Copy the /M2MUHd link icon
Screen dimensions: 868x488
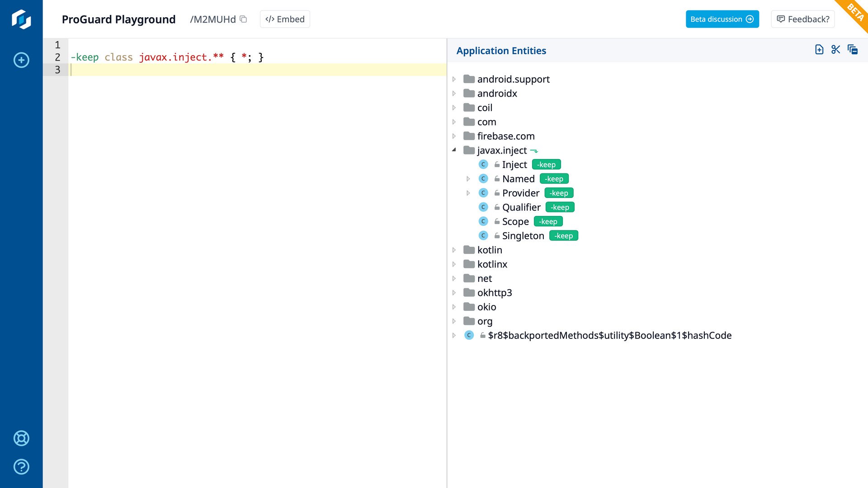(243, 19)
